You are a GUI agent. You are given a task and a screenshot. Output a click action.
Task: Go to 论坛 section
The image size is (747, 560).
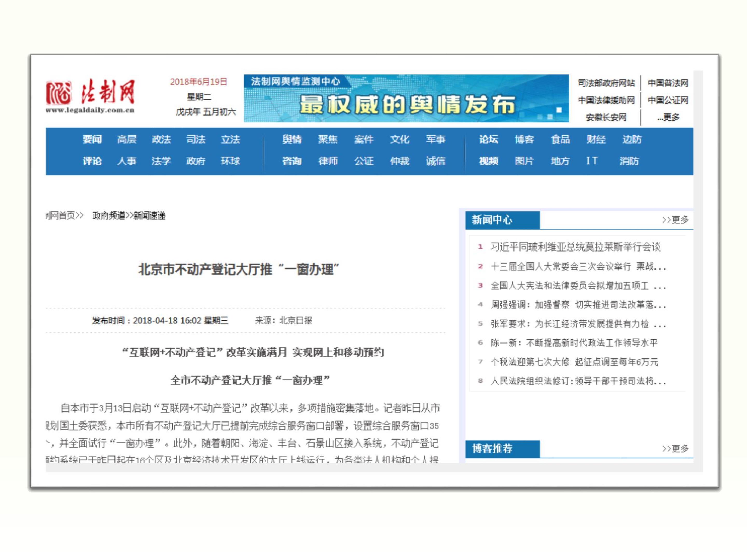[x=489, y=139]
